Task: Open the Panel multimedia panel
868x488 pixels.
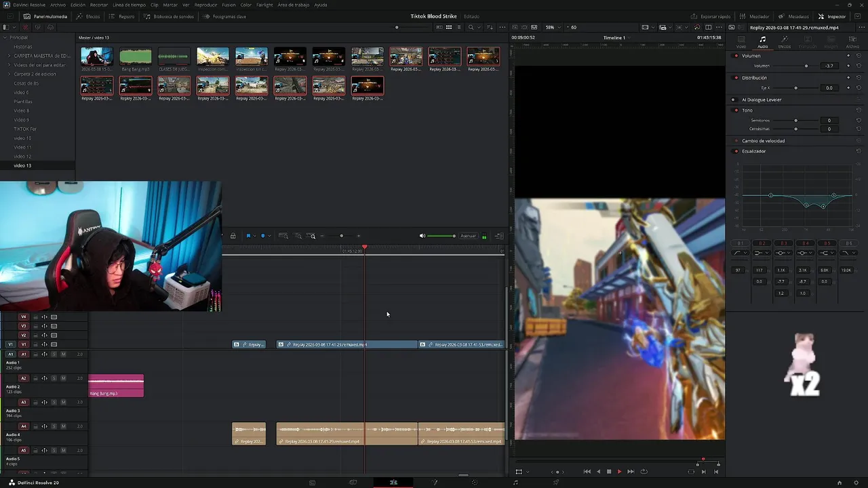Action: (x=45, y=16)
